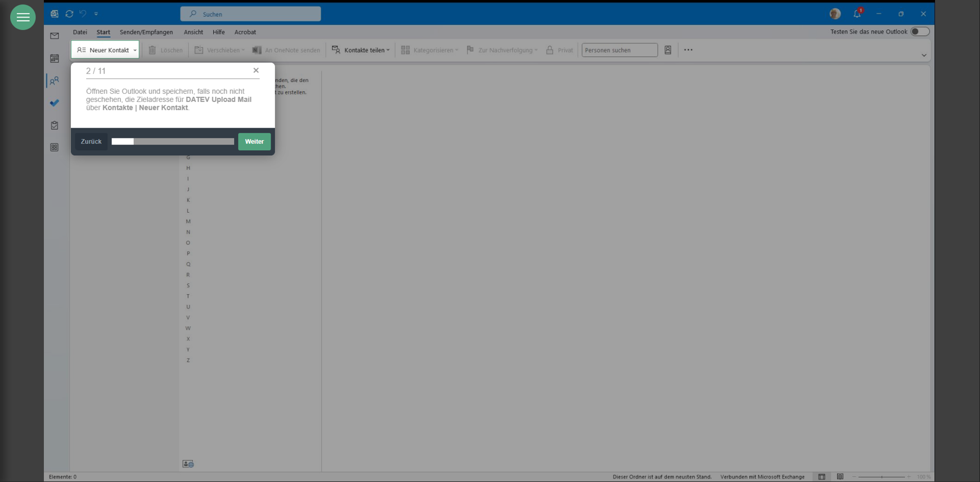The height and width of the screenshot is (482, 980).
Task: Open the More Apps grid icon
Action: (55, 147)
